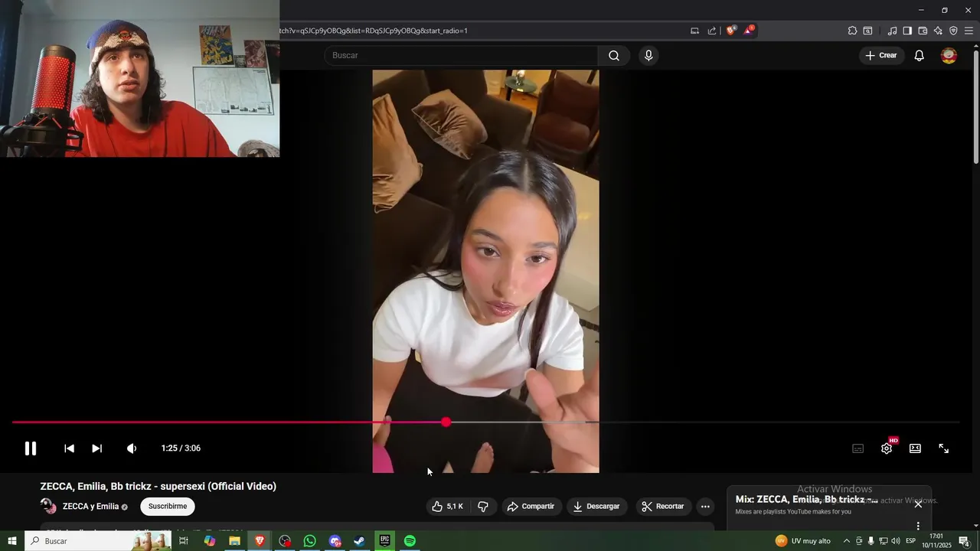Open Mix playlist three-dot options
The height and width of the screenshot is (551, 980).
click(x=918, y=526)
